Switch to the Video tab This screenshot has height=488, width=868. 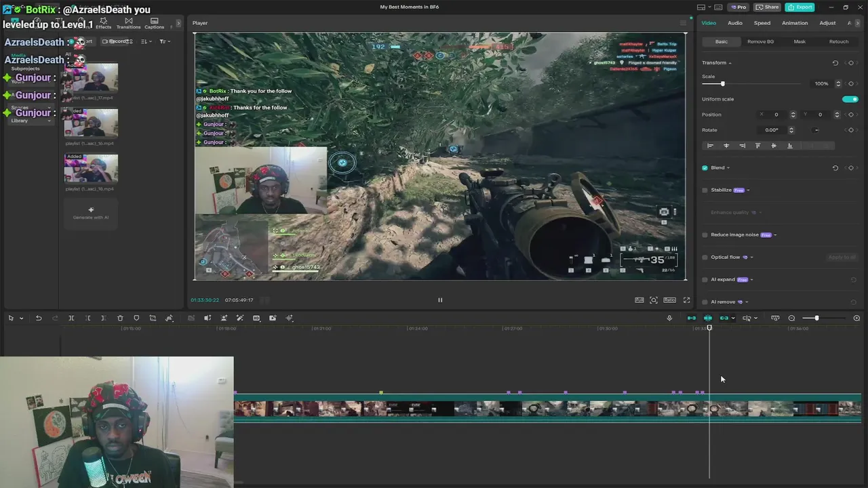point(709,23)
